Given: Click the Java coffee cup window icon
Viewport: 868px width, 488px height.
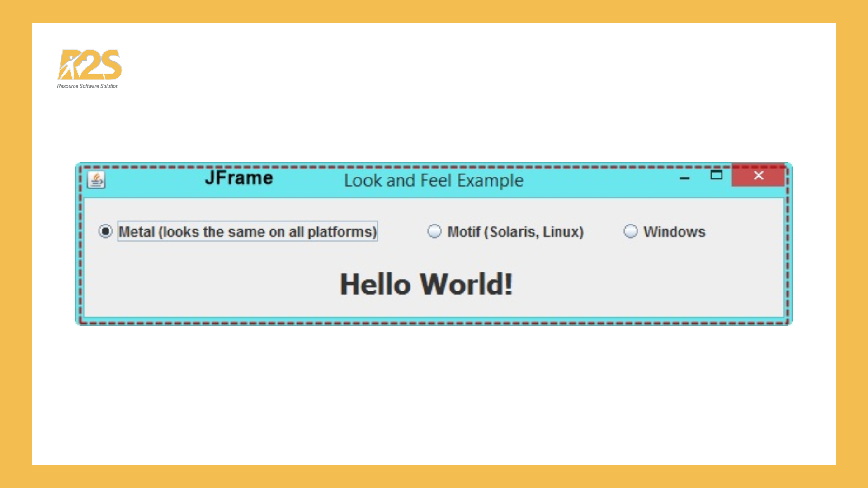Looking at the screenshot, I should click(x=96, y=180).
